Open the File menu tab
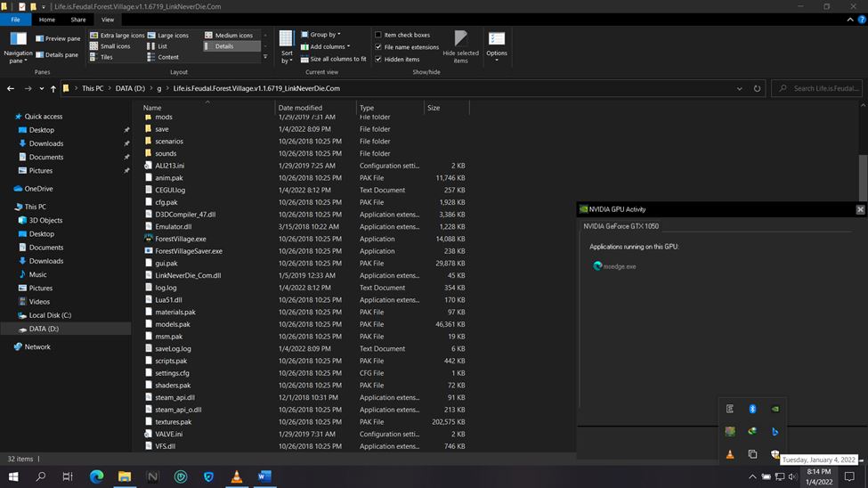Screen dimensions: 868x488 (x=15, y=20)
